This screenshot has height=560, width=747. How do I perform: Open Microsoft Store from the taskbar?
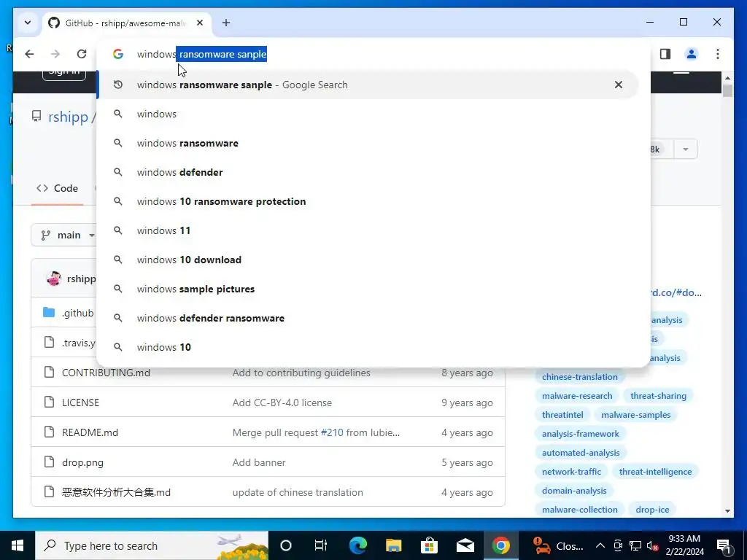[429, 545]
